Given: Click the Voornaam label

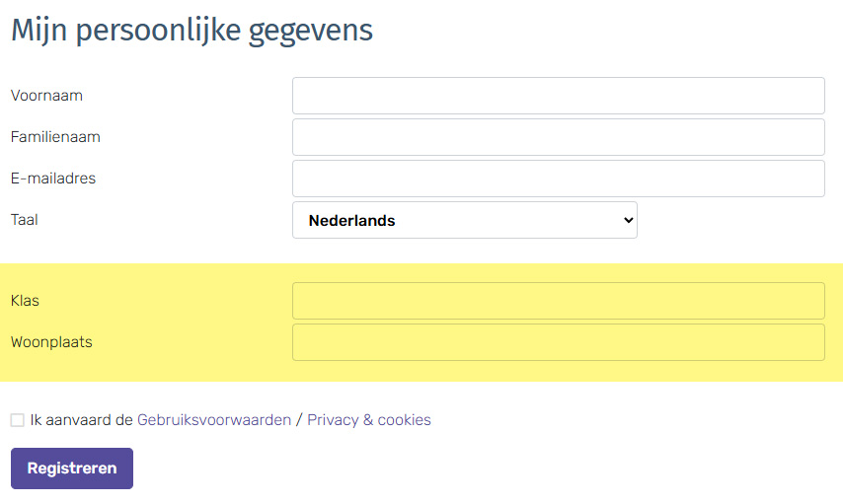Looking at the screenshot, I should [x=46, y=96].
